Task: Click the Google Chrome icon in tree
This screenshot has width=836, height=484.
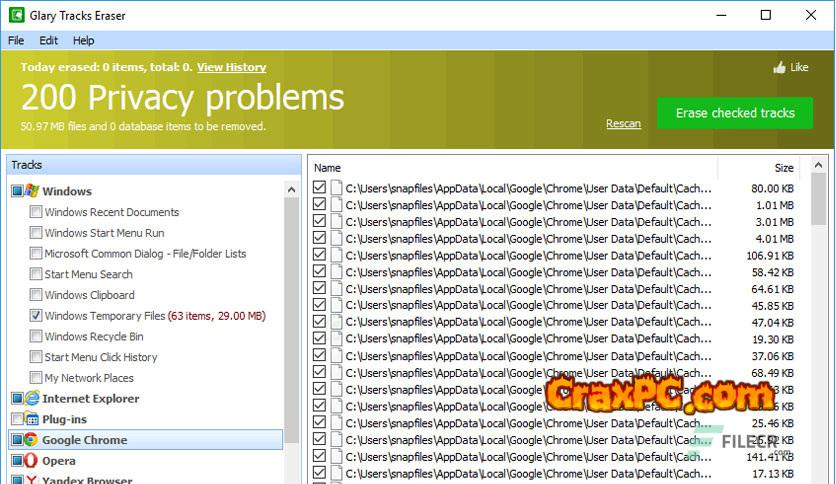Action: pyautogui.click(x=32, y=440)
